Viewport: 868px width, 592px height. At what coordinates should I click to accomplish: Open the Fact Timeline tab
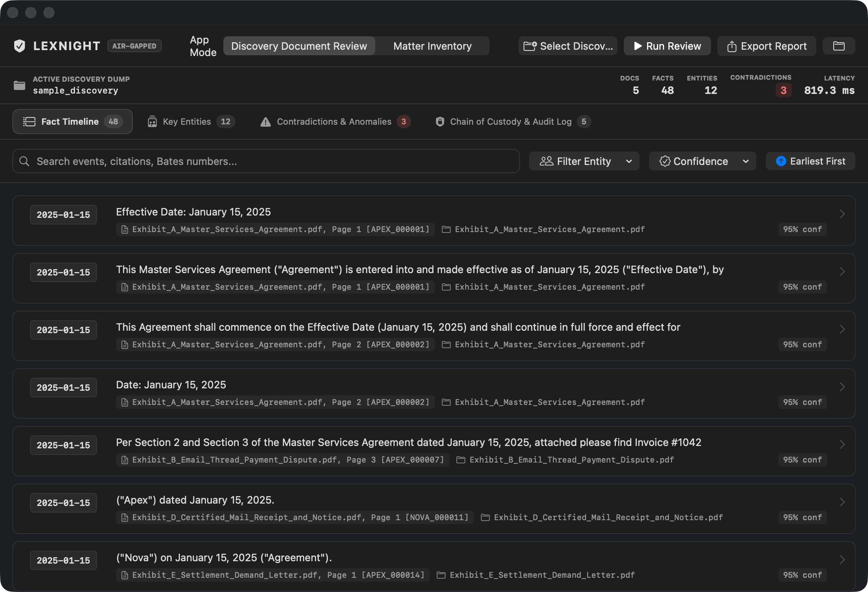tap(73, 122)
